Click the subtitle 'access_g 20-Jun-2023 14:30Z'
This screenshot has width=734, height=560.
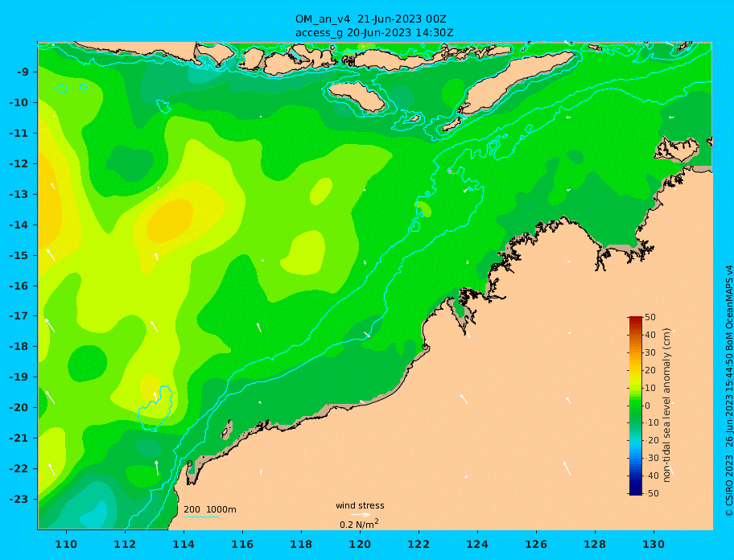(374, 33)
